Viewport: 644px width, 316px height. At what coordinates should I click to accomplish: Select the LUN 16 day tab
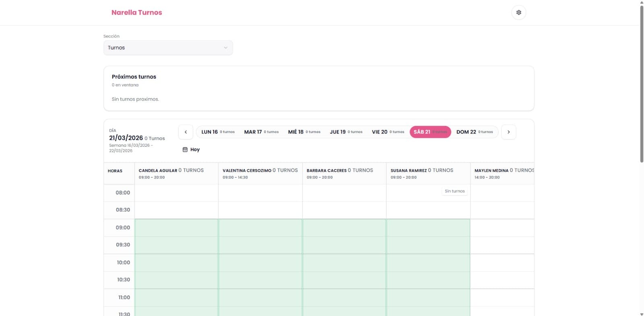pos(218,132)
